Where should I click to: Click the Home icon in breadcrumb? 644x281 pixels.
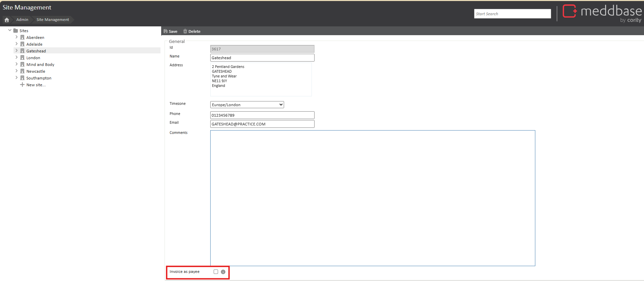[x=7, y=20]
